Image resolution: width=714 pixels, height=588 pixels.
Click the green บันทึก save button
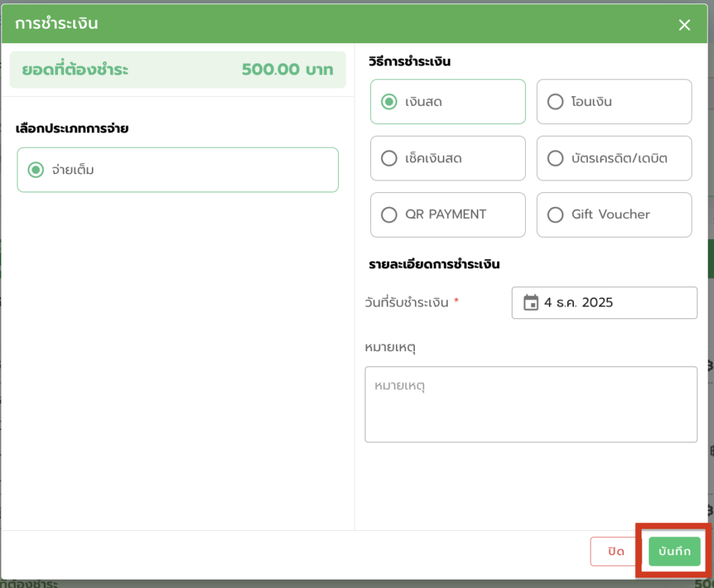(x=674, y=551)
